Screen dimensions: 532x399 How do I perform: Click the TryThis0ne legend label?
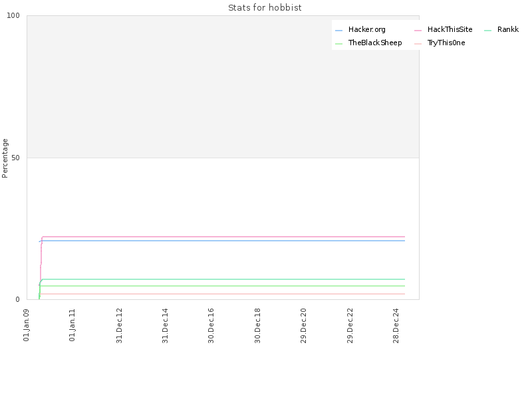click(x=446, y=43)
